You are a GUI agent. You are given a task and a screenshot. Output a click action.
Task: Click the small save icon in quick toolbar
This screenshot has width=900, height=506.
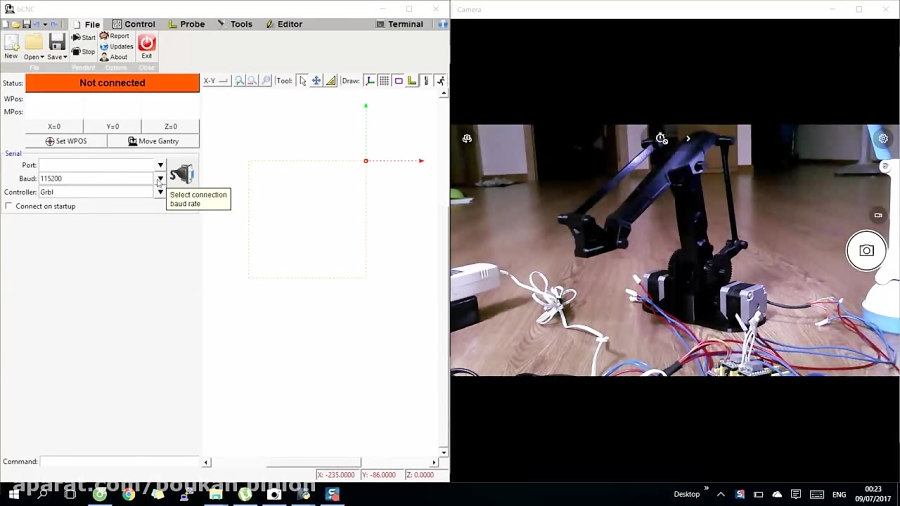pyautogui.click(x=26, y=24)
